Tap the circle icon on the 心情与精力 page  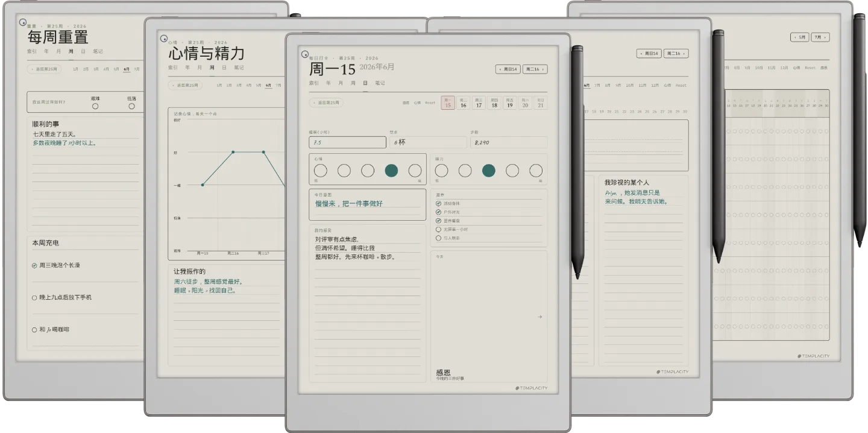tap(163, 39)
